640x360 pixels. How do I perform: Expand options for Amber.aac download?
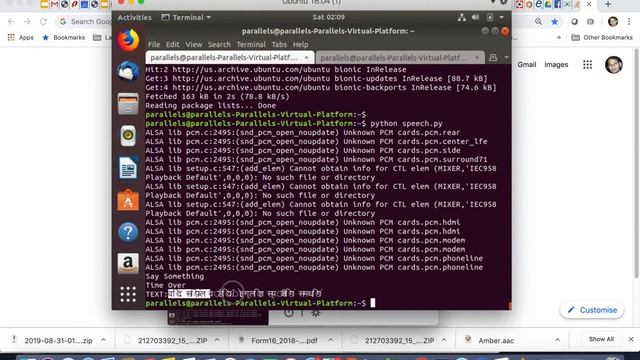(557, 340)
